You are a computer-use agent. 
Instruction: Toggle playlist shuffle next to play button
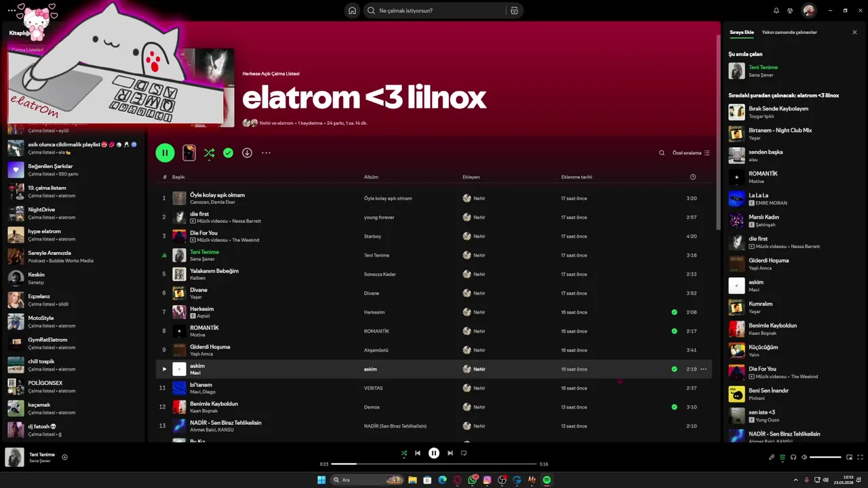tap(209, 152)
